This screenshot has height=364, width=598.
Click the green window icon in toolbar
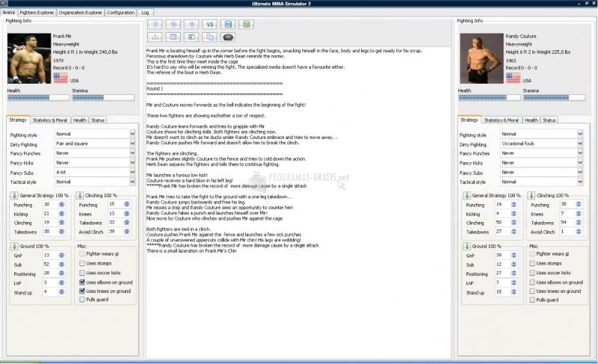tap(191, 37)
